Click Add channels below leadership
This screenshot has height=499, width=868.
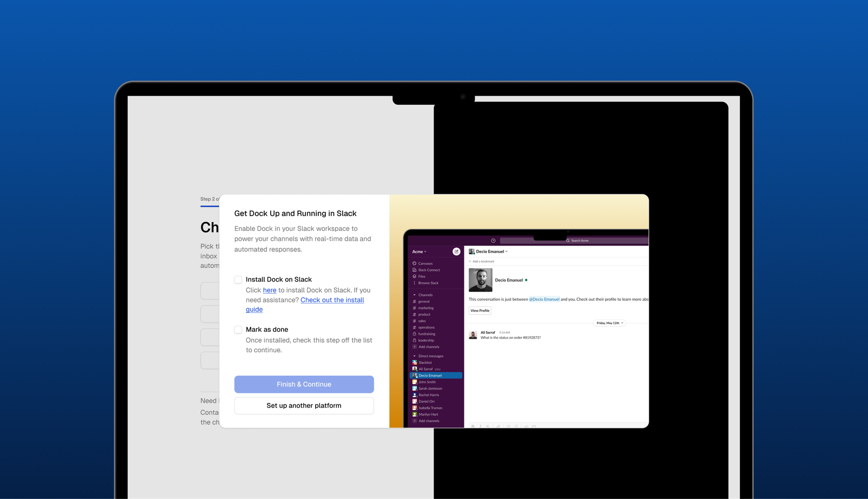pyautogui.click(x=426, y=347)
